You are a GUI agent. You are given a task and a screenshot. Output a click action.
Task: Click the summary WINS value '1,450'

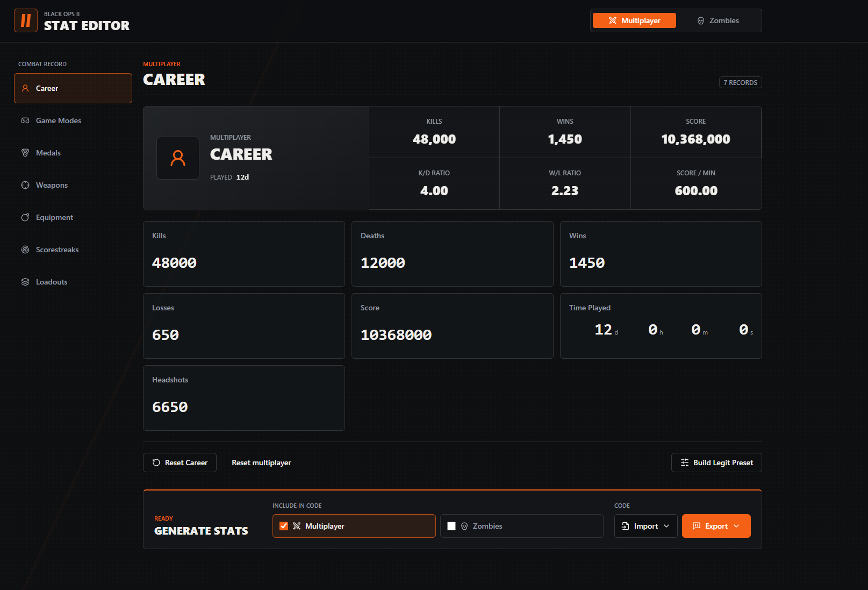565,139
